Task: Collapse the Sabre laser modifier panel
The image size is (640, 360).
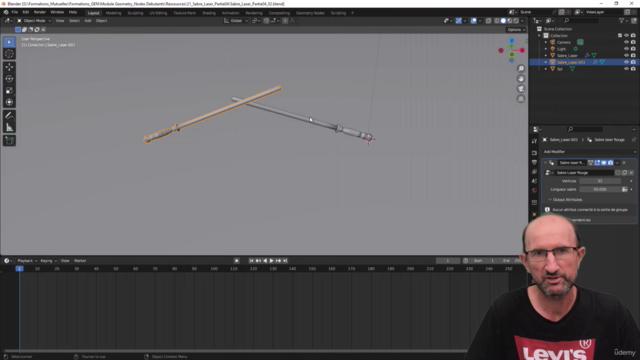Action: click(x=545, y=163)
